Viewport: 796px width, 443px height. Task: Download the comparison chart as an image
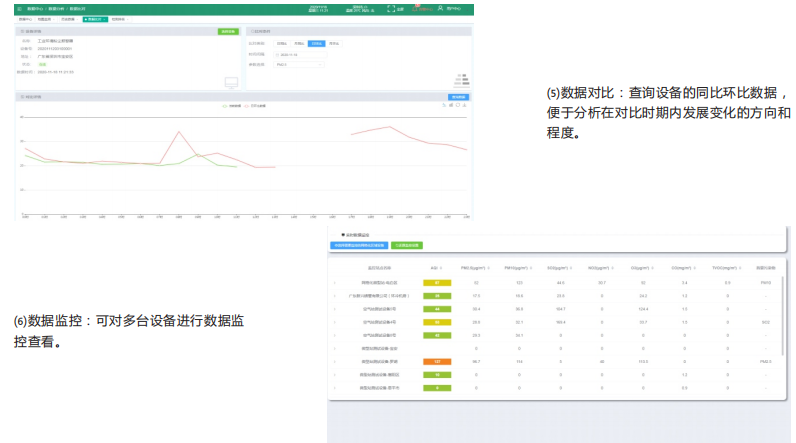click(467, 104)
